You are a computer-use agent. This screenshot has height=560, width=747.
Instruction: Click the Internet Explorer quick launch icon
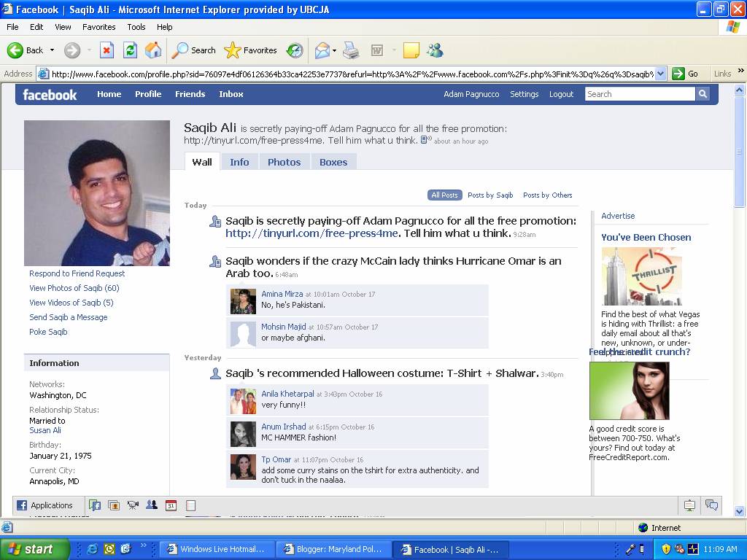click(x=93, y=549)
